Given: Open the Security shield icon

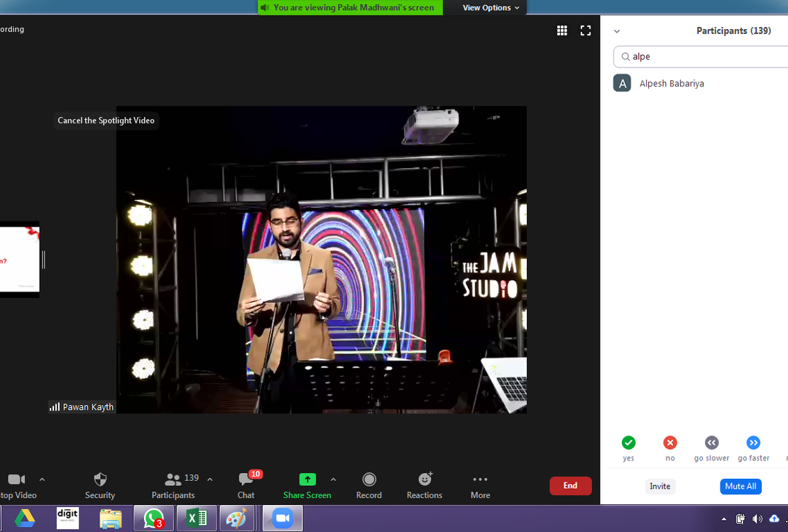Looking at the screenshot, I should pos(100,480).
